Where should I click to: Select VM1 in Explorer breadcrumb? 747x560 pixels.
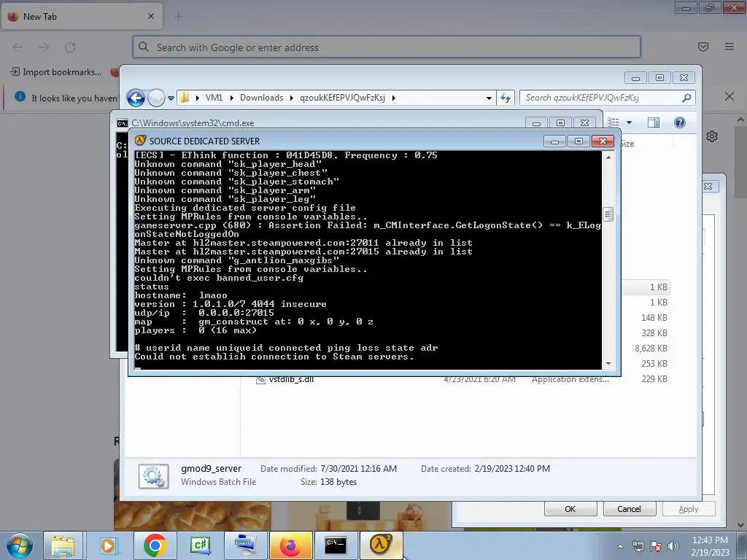point(214,98)
